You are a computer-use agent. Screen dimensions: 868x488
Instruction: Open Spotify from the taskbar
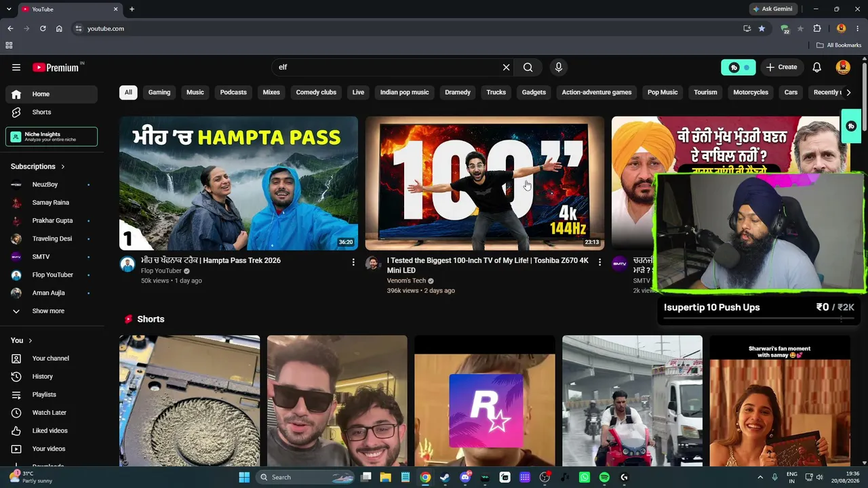pos(604,477)
